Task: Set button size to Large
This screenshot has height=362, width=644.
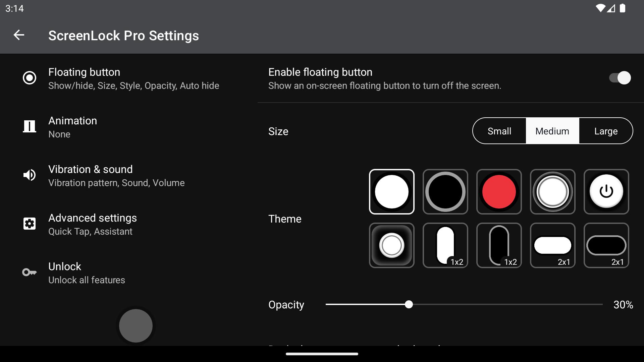Action: point(606,131)
